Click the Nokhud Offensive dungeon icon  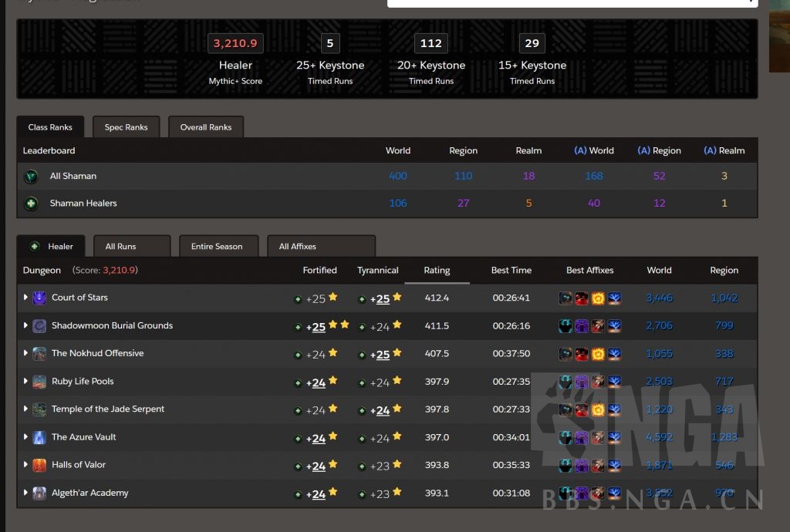click(39, 354)
